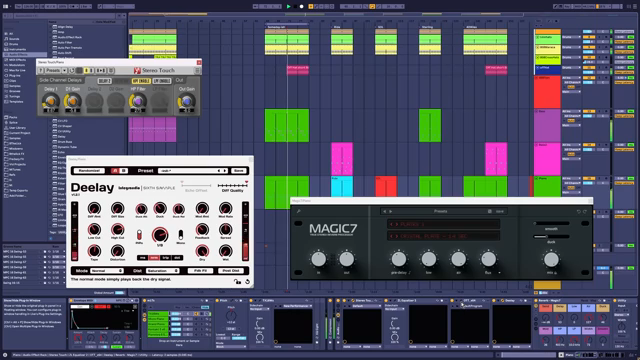Select ms sync mode in Deelay
Image resolution: width=640 pixels, height=360 pixels.
142,258
